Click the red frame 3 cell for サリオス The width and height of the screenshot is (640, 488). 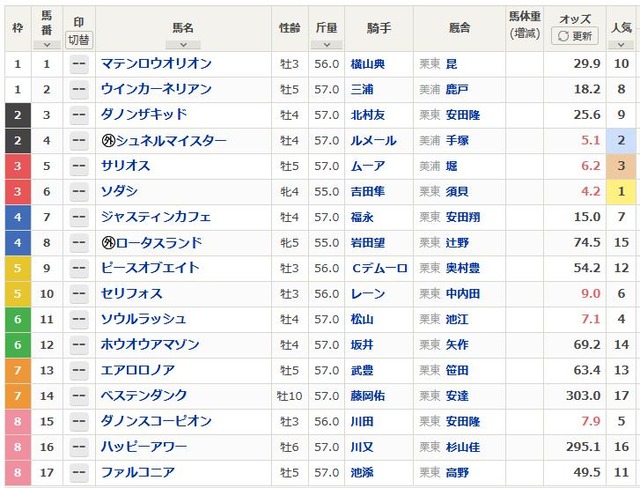[18, 166]
